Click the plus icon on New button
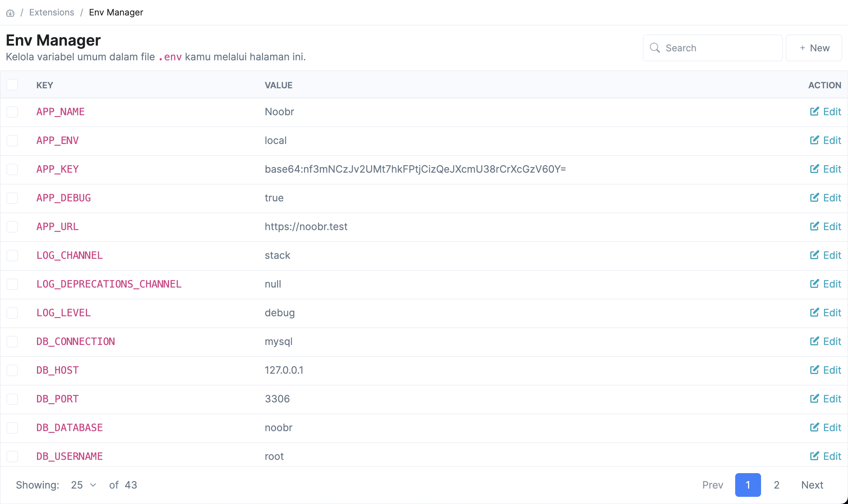 (x=802, y=48)
